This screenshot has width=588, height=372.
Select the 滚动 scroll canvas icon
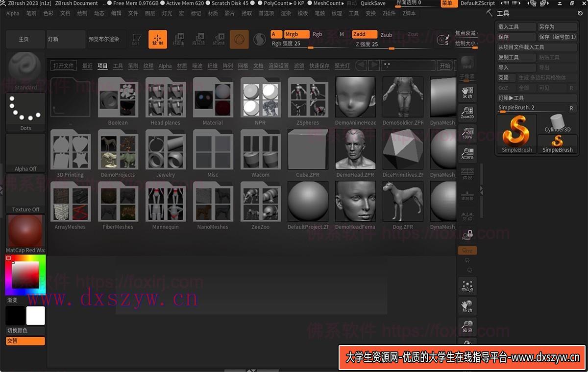467,93
